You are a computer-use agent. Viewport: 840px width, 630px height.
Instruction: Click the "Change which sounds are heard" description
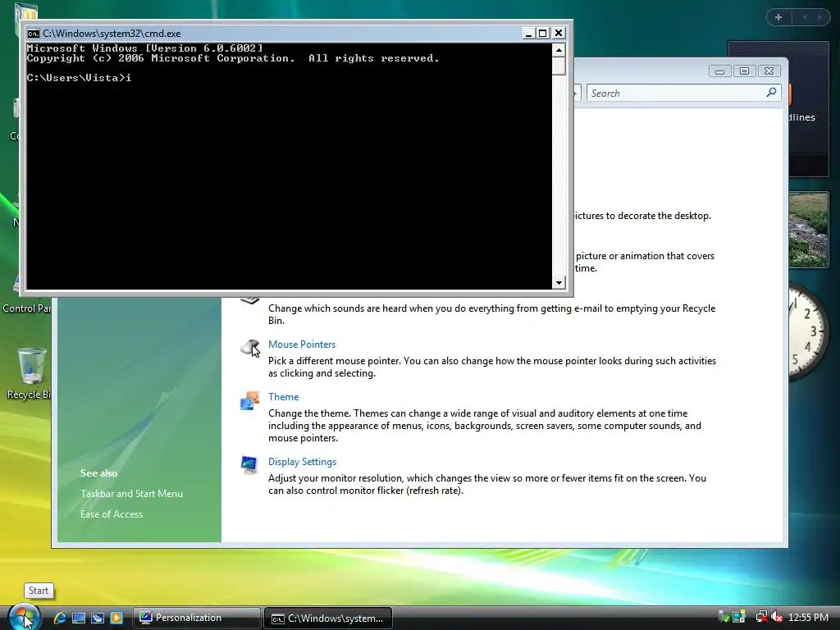pos(492,314)
